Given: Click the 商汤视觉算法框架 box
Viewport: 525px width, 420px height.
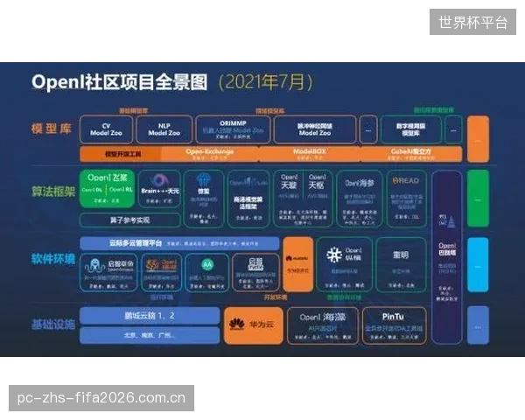Looking at the screenshot, I should click(248, 199).
